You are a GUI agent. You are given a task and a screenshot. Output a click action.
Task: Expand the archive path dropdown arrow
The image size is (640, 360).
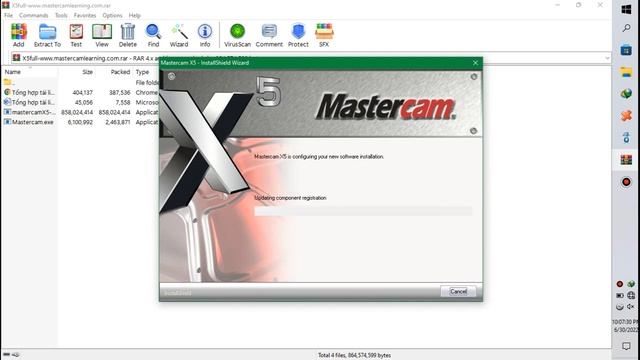(607, 58)
